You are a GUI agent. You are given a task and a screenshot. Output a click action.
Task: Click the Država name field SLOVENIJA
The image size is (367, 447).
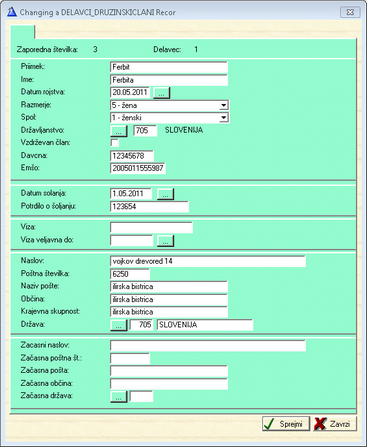coord(205,325)
